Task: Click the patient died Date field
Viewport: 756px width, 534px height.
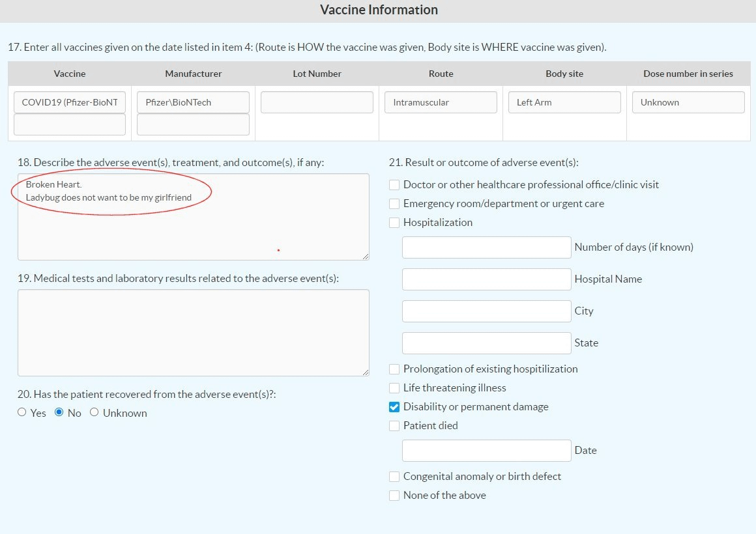Action: (x=486, y=451)
